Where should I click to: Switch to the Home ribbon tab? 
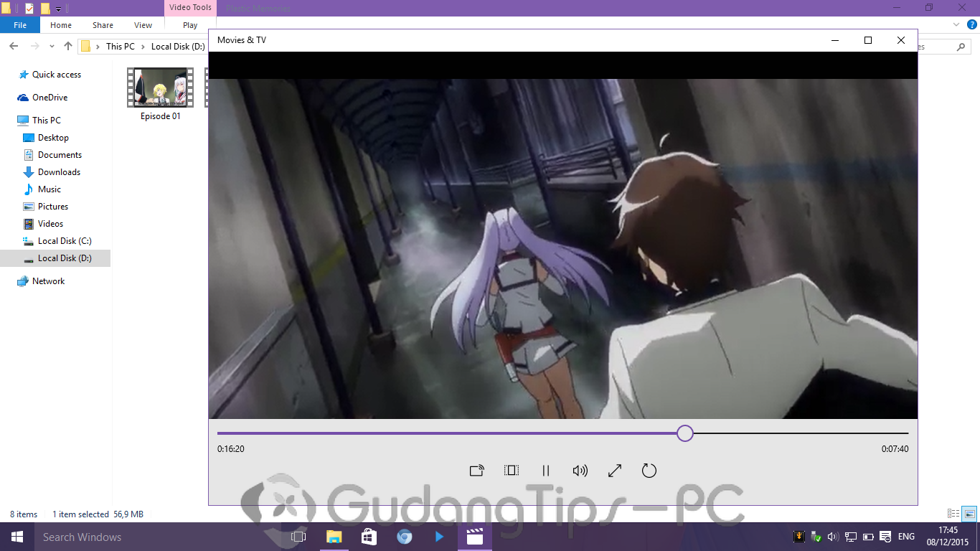[x=61, y=25]
